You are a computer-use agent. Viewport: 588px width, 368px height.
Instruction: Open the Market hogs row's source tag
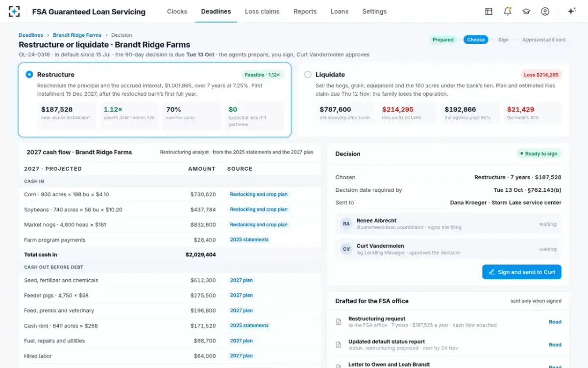259,225
